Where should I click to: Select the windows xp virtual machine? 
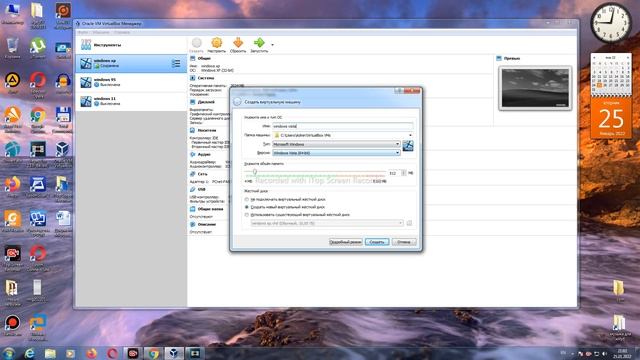(x=131, y=63)
